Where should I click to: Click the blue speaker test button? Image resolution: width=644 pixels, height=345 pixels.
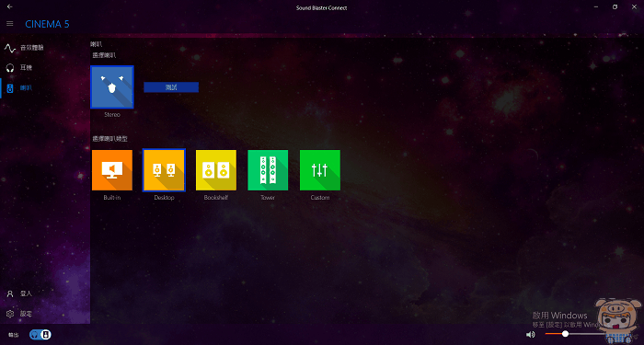[171, 87]
